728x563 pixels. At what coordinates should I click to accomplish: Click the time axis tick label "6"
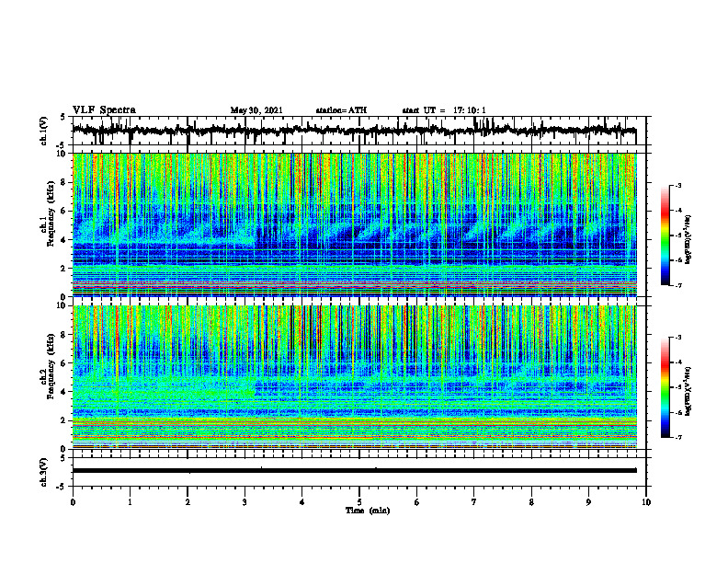417,502
